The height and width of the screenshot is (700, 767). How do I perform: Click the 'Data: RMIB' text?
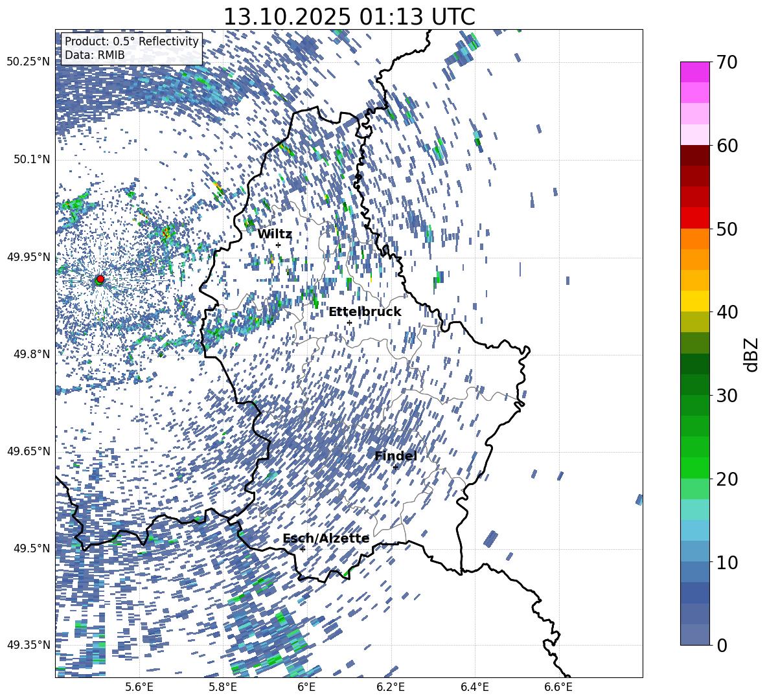click(95, 55)
